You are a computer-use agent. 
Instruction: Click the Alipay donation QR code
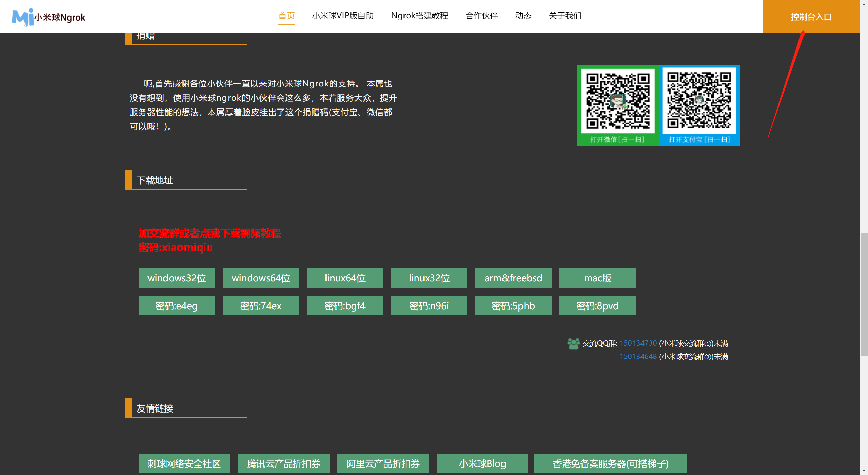coord(699,101)
